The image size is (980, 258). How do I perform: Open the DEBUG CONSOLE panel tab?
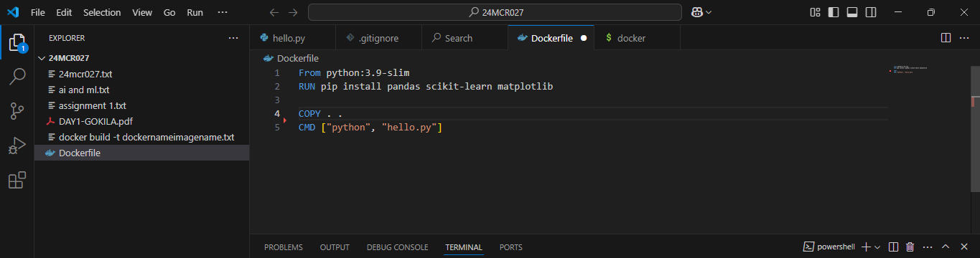click(397, 247)
